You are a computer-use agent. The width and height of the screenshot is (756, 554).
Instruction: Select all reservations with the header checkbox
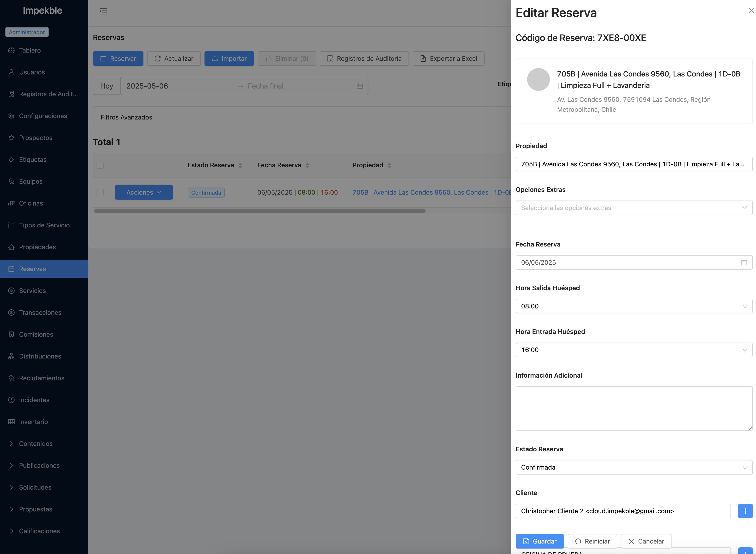click(x=100, y=165)
